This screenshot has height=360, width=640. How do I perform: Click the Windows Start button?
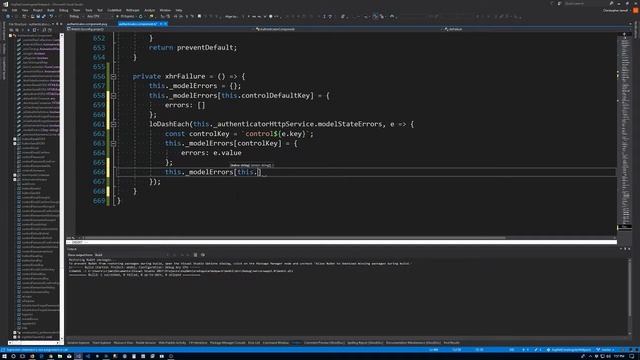(4, 356)
